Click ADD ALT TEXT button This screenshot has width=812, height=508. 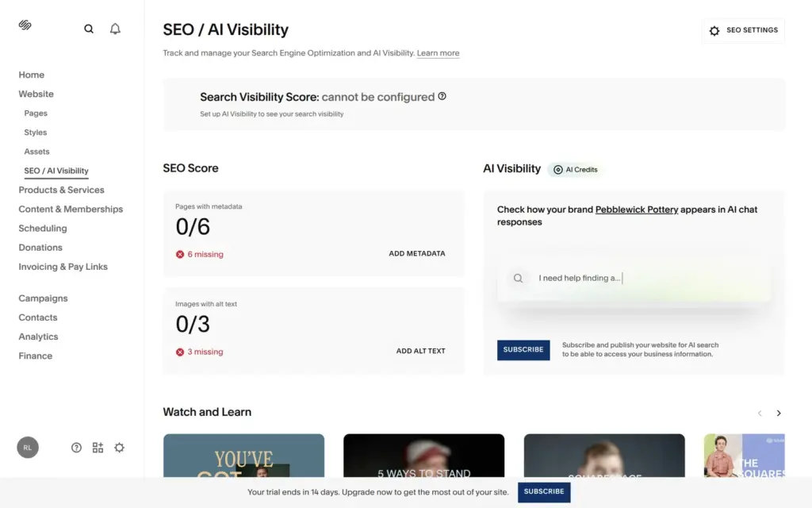click(x=420, y=351)
